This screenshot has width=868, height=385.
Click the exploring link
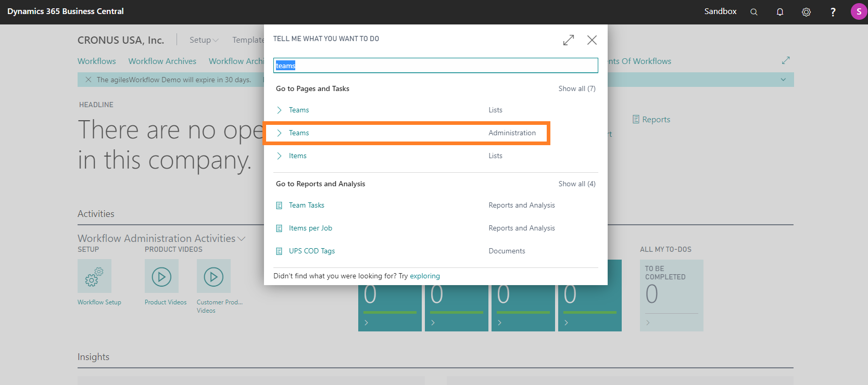tap(425, 276)
